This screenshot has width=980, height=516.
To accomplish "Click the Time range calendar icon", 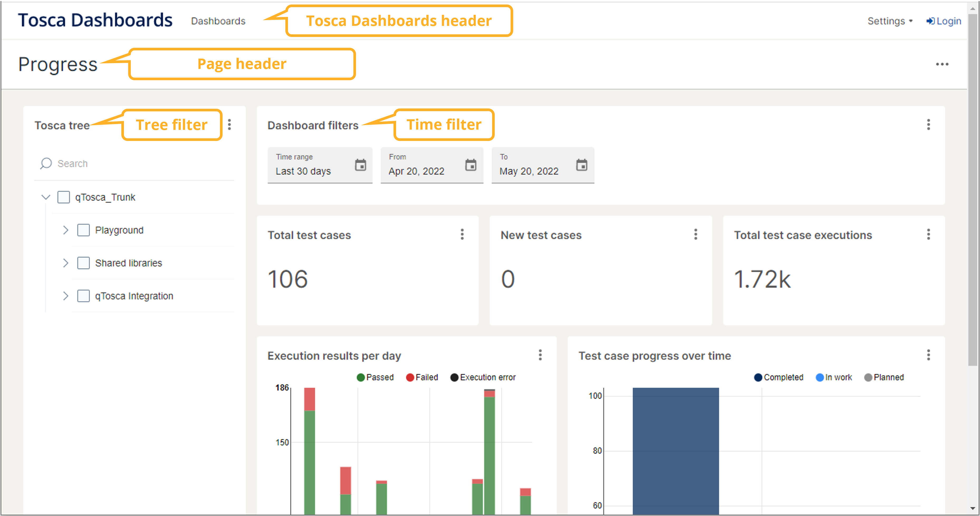I will [x=360, y=165].
